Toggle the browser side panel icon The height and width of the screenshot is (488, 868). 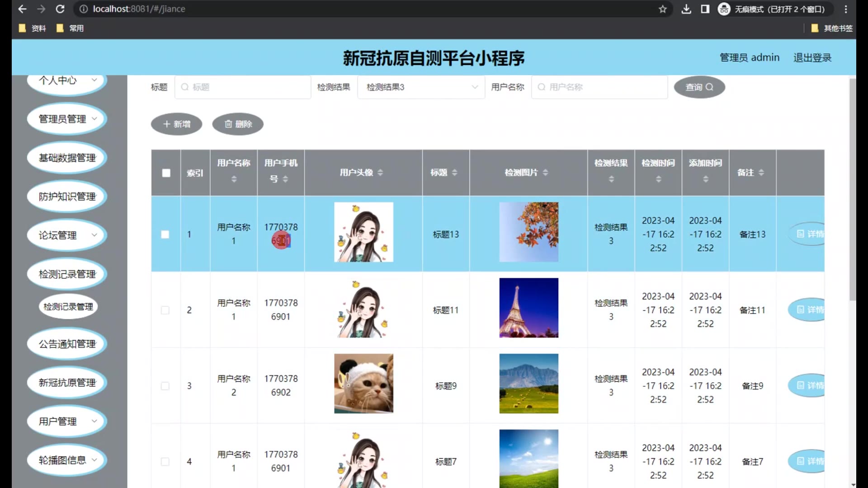(x=705, y=9)
